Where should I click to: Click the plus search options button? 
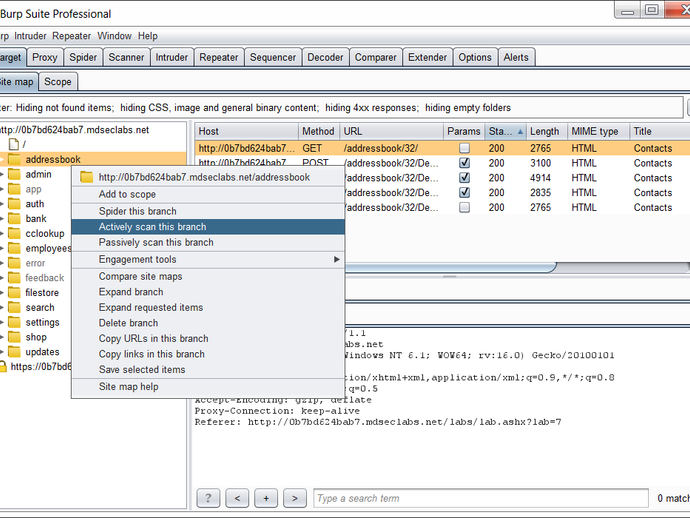click(266, 498)
